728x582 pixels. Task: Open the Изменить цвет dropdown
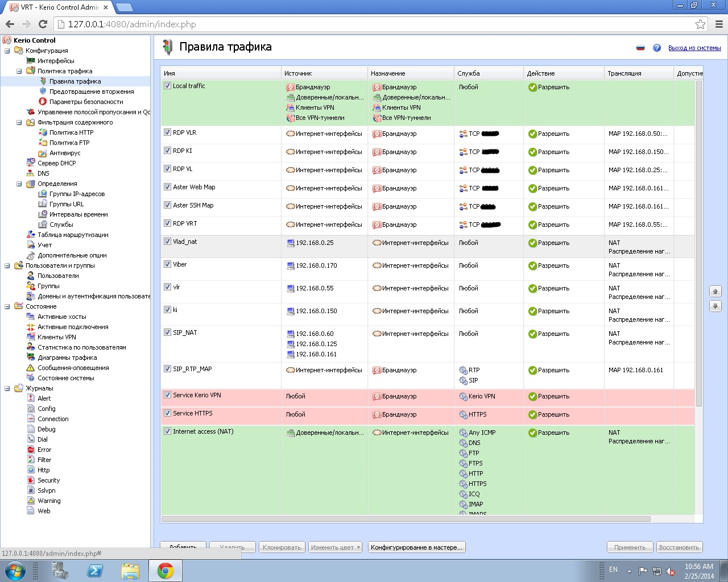[336, 547]
